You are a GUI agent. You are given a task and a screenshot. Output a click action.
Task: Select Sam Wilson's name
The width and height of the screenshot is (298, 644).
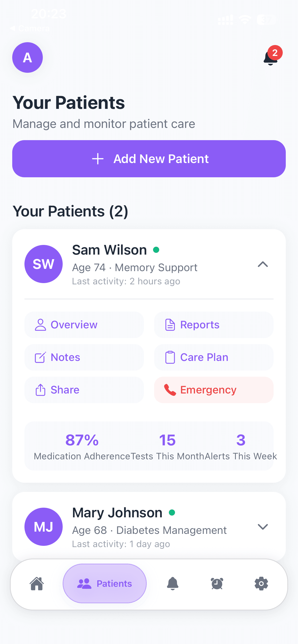109,250
